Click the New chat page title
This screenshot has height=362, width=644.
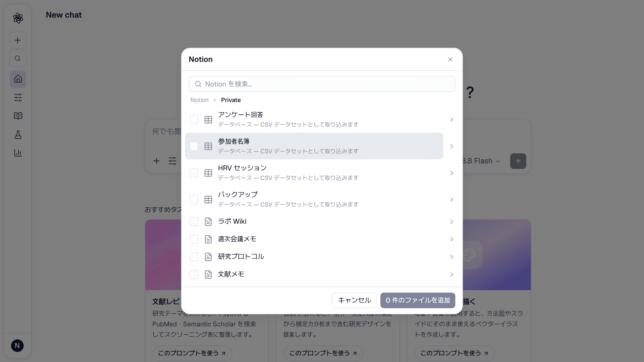pos(64,15)
